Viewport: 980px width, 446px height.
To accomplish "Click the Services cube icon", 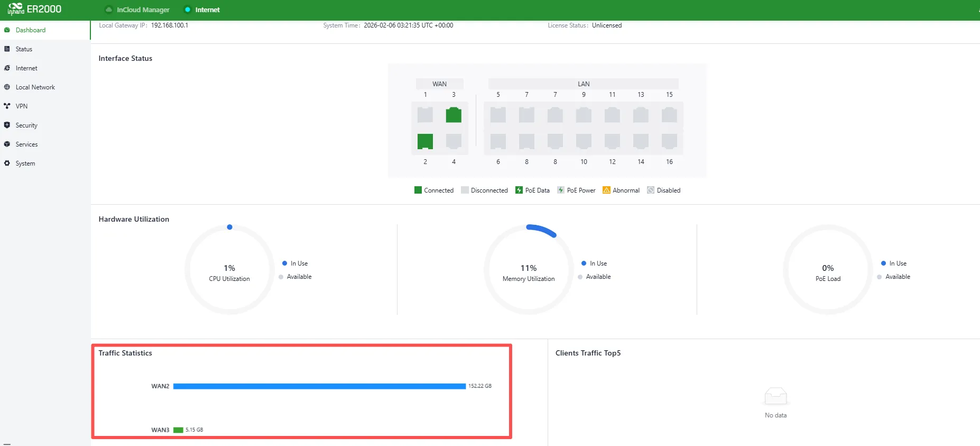I will [x=7, y=144].
